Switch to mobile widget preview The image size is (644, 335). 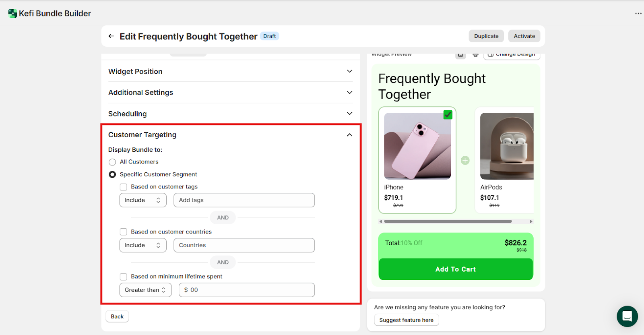click(x=460, y=55)
